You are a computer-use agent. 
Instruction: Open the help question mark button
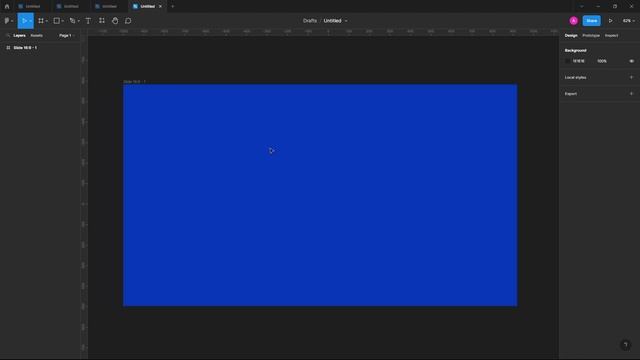625,345
